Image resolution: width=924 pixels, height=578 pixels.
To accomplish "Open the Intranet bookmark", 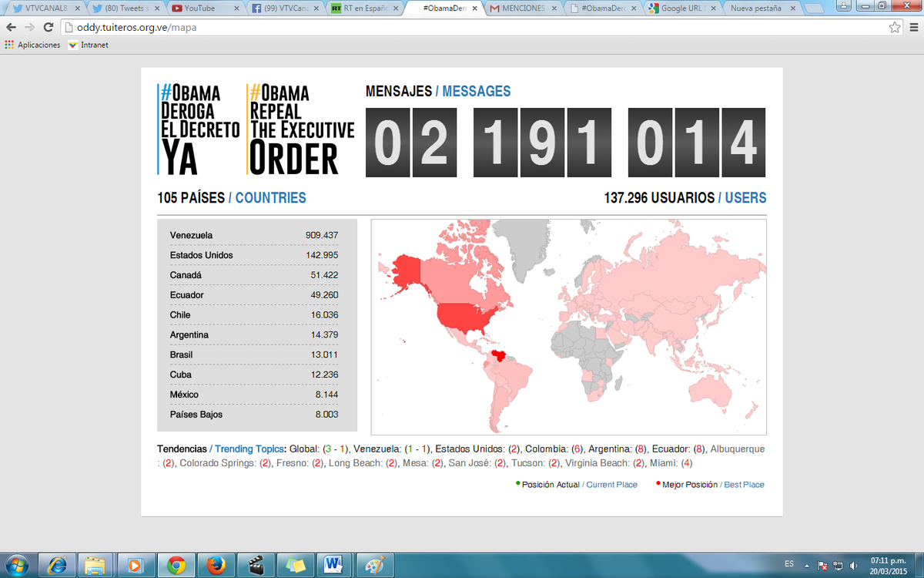I will pyautogui.click(x=89, y=45).
